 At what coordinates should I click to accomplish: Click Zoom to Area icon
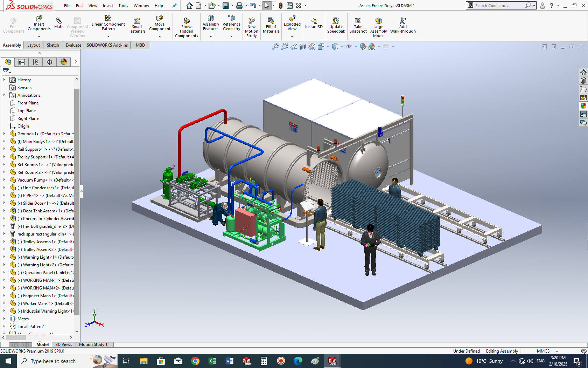pyautogui.click(x=285, y=47)
